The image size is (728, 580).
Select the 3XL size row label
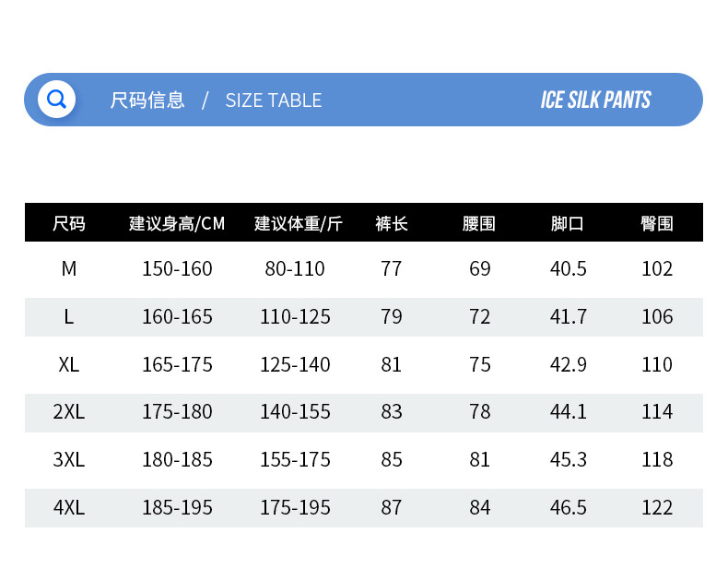69,459
